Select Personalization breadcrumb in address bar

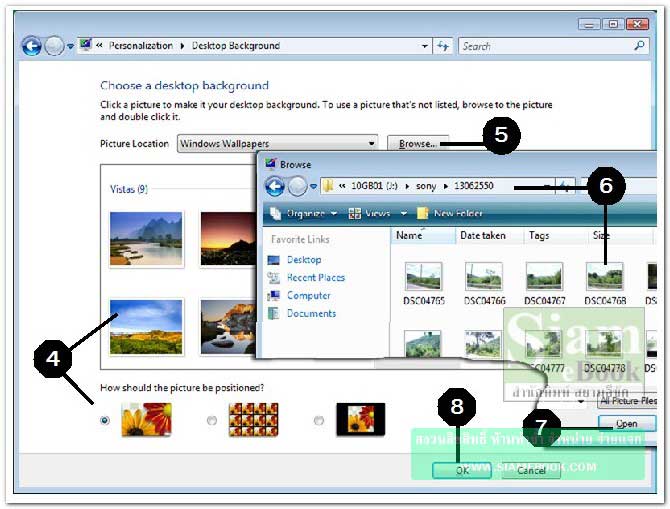(141, 46)
